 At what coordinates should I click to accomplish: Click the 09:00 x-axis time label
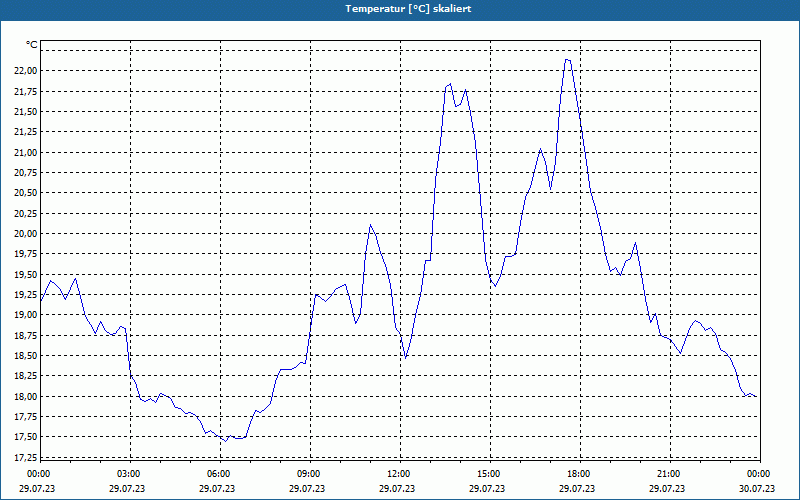coord(309,474)
